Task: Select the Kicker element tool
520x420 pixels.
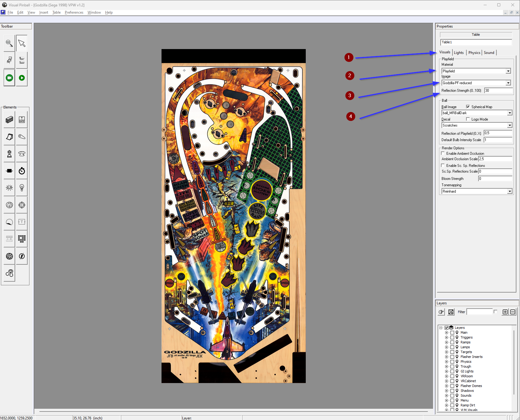Action: (x=9, y=205)
